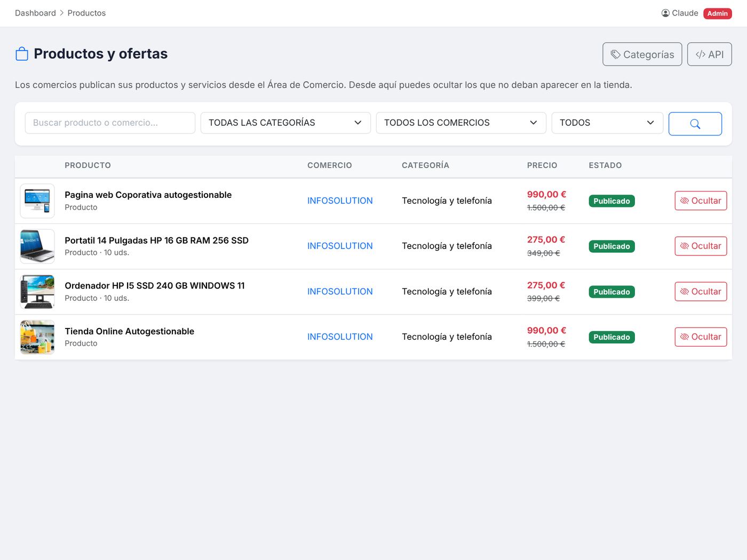Click Publicado badge in the Pagina web row

pos(611,201)
